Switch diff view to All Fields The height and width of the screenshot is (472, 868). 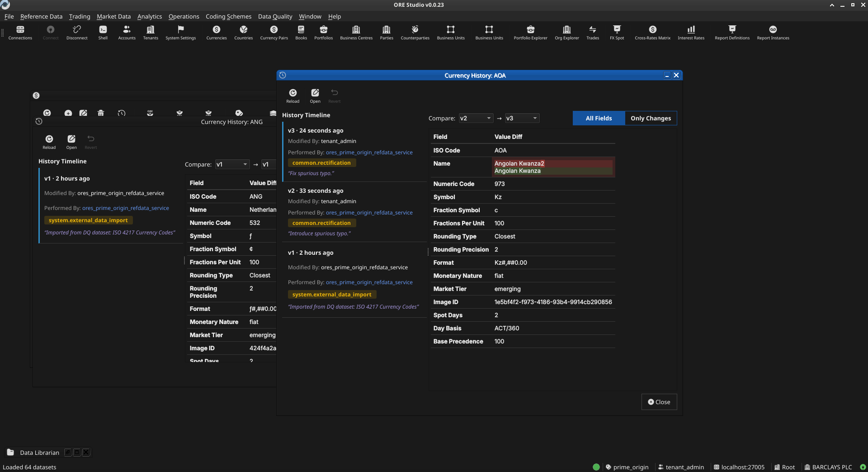(x=599, y=118)
